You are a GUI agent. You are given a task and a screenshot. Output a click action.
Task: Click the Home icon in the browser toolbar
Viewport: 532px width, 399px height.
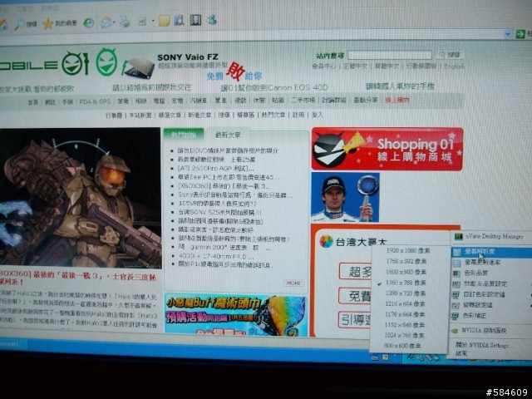coord(2,25)
